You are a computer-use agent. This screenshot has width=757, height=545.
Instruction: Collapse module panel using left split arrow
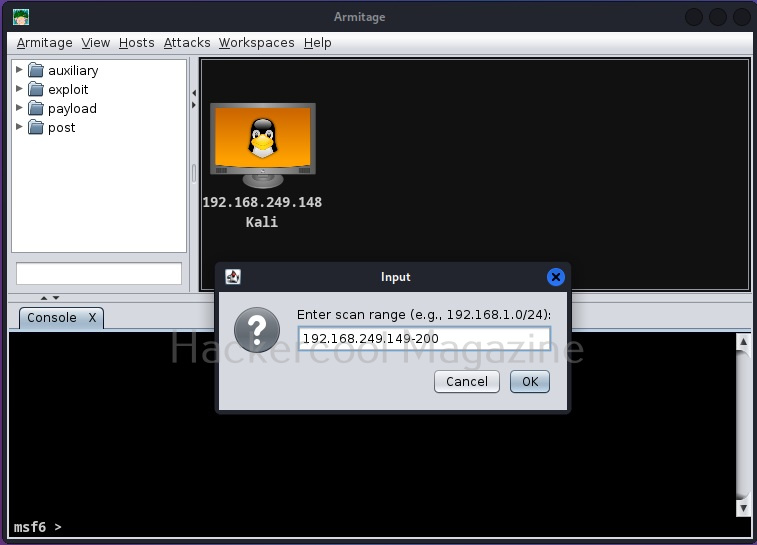(x=194, y=93)
